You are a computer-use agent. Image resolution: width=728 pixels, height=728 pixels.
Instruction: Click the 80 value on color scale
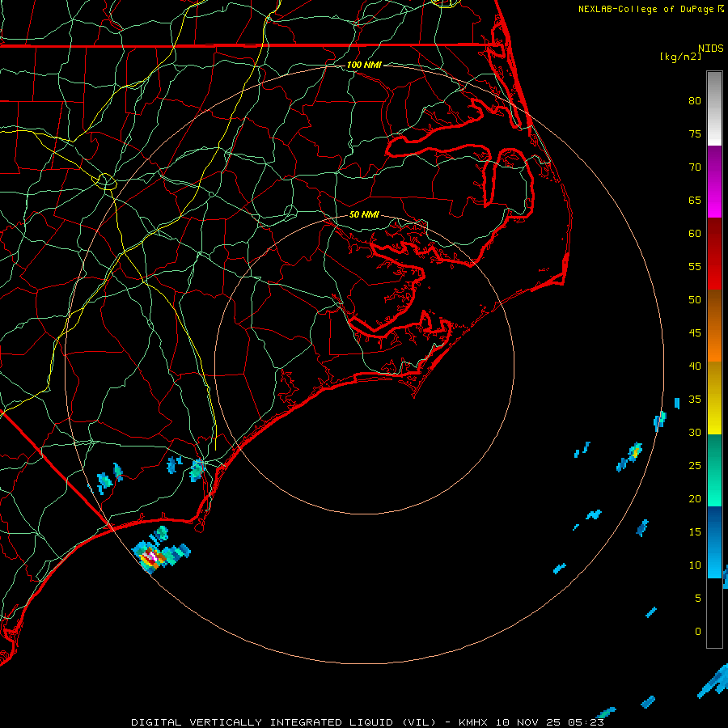695,101
